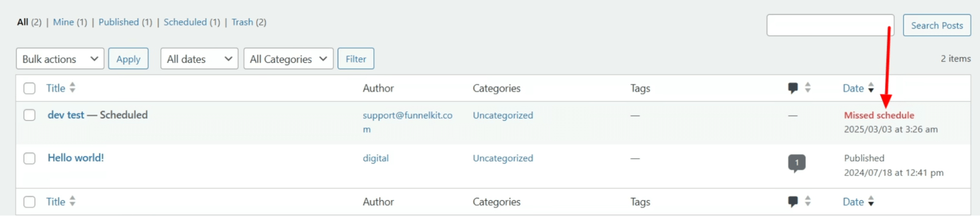Image resolution: width=980 pixels, height=216 pixels.
Task: Click the sort arrows beside the header comments icon
Action: tap(807, 88)
